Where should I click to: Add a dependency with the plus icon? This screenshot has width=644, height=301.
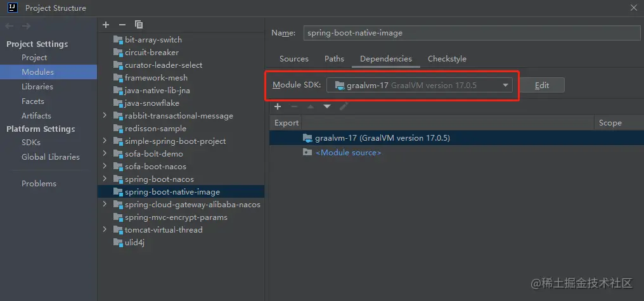coord(278,106)
